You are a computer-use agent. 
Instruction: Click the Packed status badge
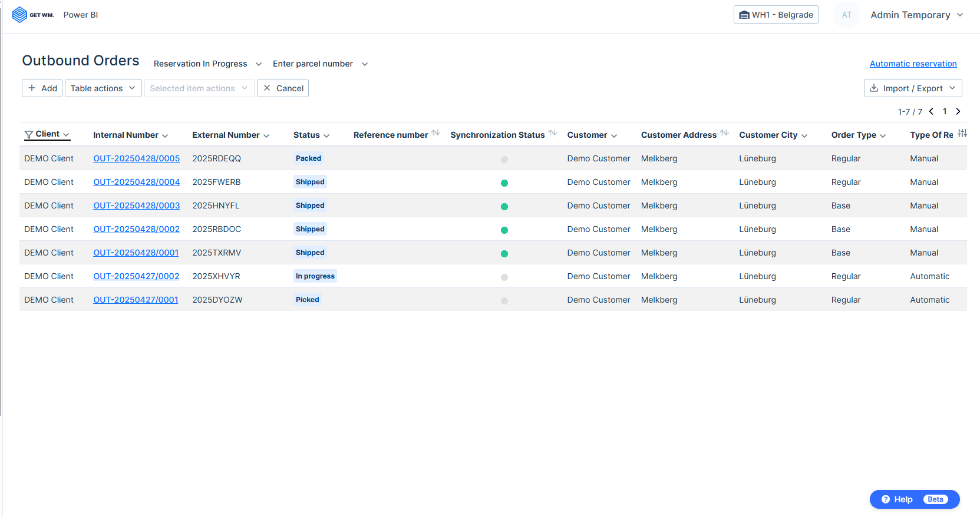coord(309,158)
